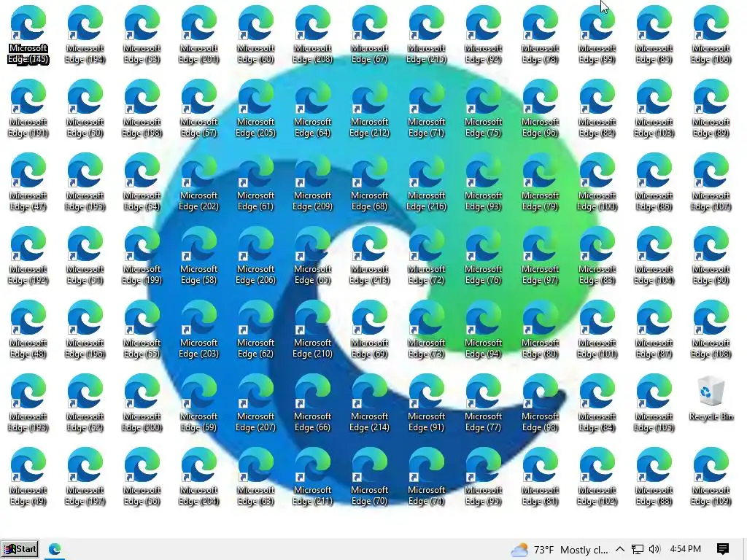Select the Microsoft Edge (100) shortcut
This screenshot has height=560, width=747.
[597, 182]
